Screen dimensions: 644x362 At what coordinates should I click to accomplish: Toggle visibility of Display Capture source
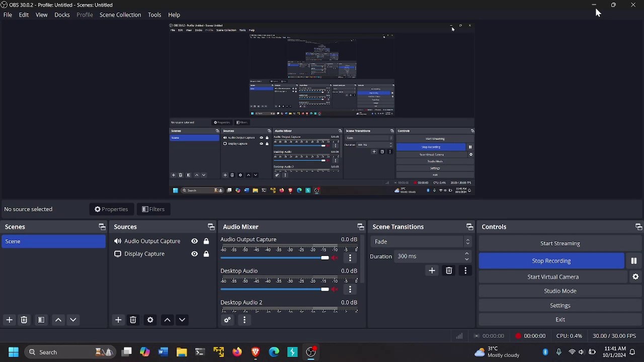click(194, 254)
